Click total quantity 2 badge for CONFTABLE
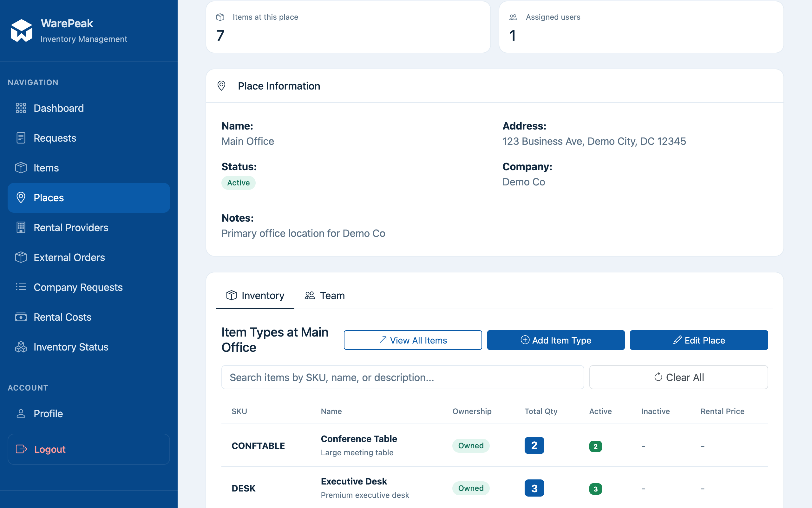Viewport: 812px width, 508px height. 534,445
